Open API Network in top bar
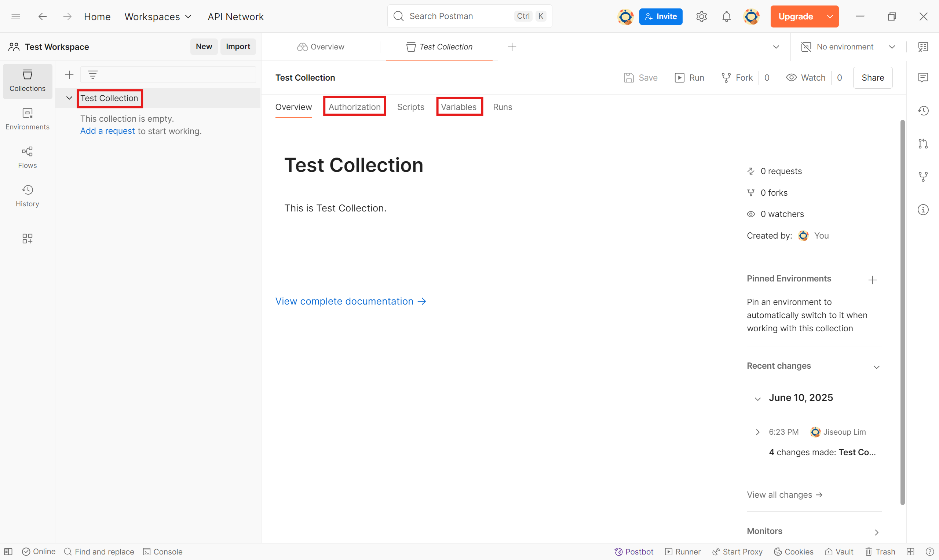The height and width of the screenshot is (560, 939). pos(235,16)
